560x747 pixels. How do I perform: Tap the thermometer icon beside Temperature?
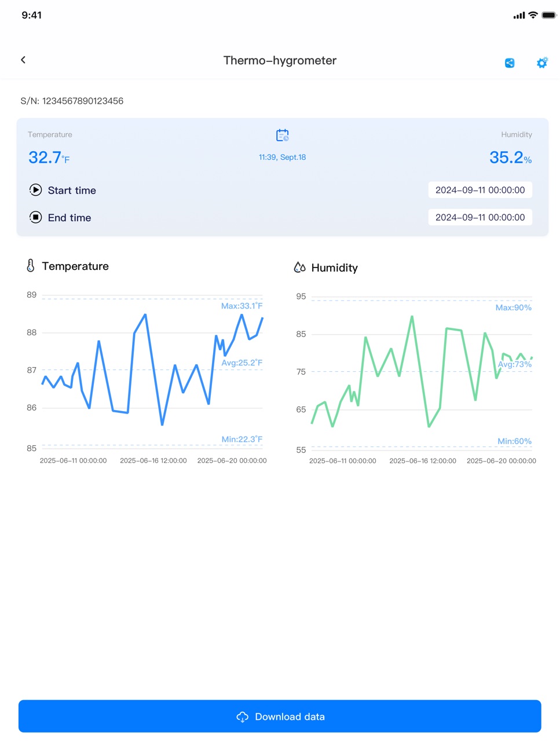31,266
